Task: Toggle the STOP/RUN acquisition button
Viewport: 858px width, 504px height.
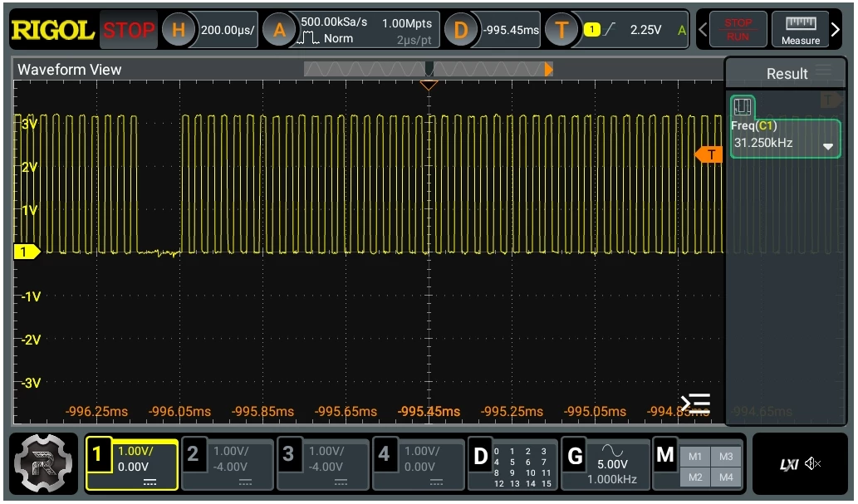Action: click(x=738, y=30)
